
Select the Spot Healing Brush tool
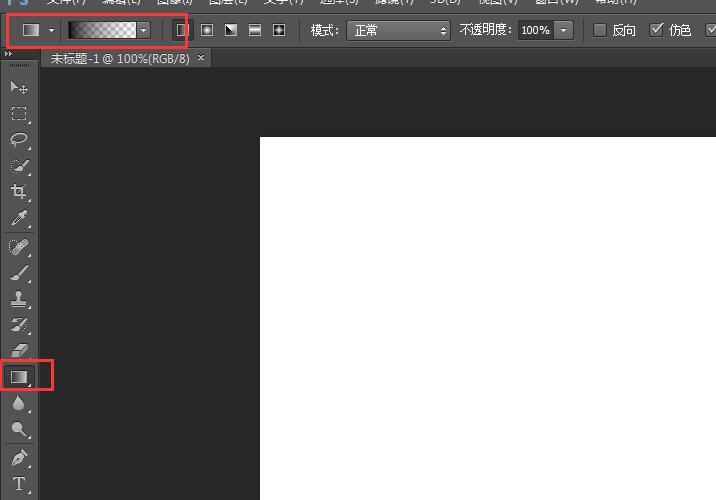(19, 247)
